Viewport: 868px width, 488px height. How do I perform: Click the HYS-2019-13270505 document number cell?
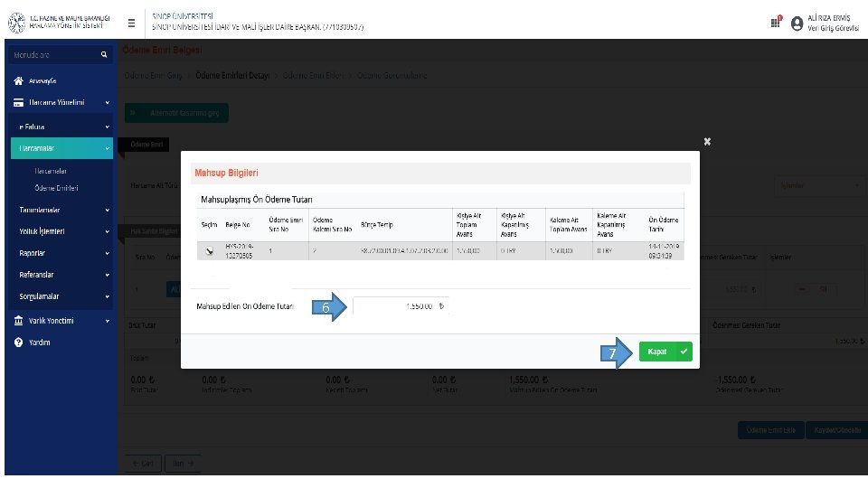click(239, 251)
